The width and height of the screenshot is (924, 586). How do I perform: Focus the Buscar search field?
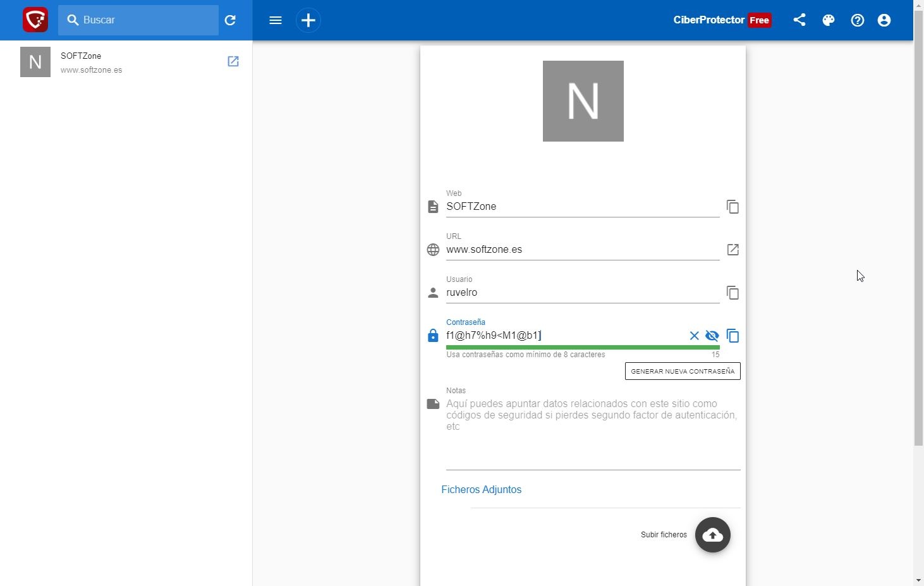tap(145, 20)
